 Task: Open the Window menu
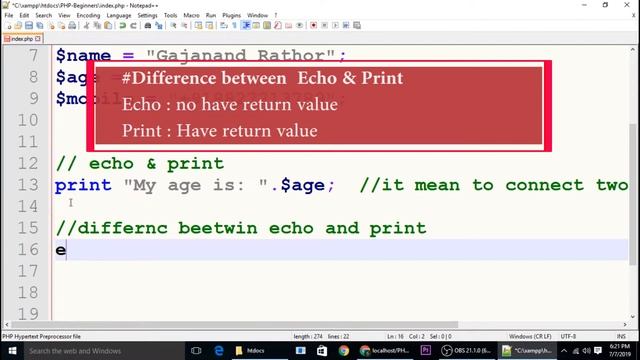pos(258,16)
